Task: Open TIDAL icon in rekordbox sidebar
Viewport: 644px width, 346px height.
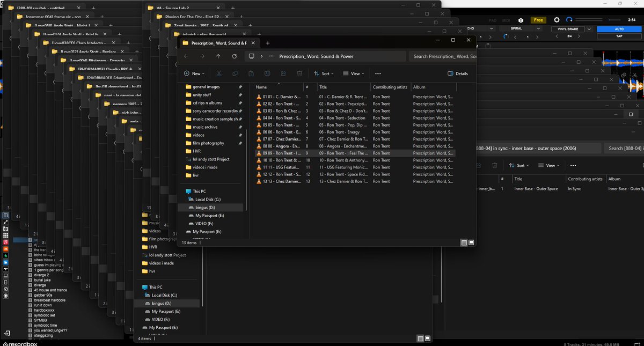Action: click(6, 269)
